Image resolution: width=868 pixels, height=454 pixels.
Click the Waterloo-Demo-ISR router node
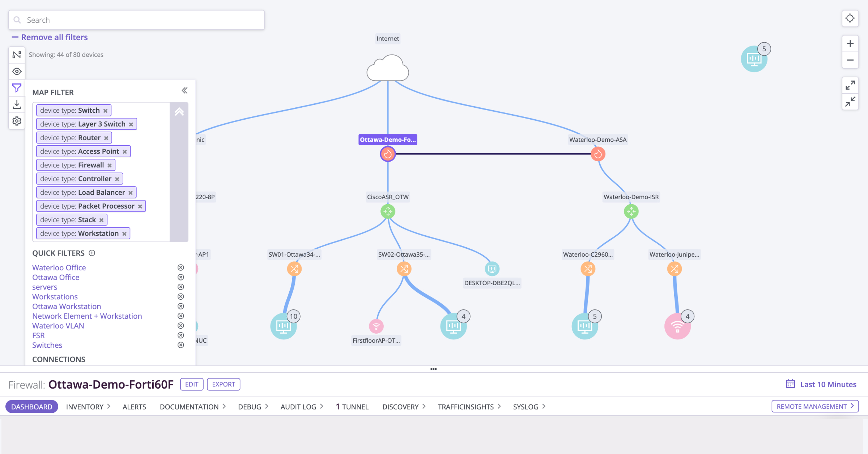click(631, 211)
